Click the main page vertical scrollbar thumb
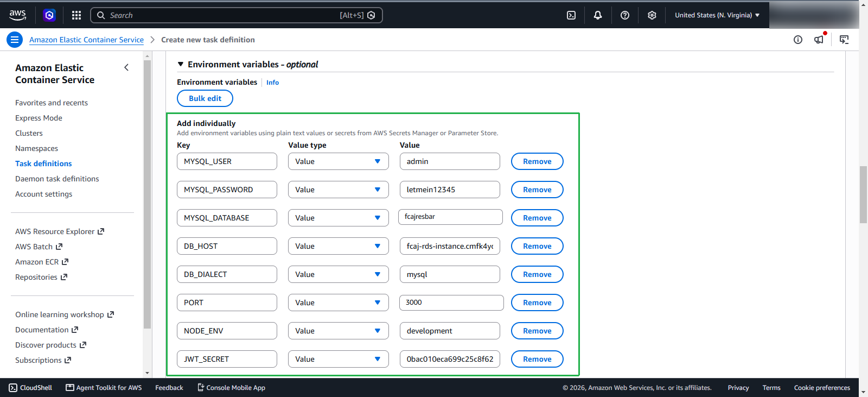 point(863,194)
